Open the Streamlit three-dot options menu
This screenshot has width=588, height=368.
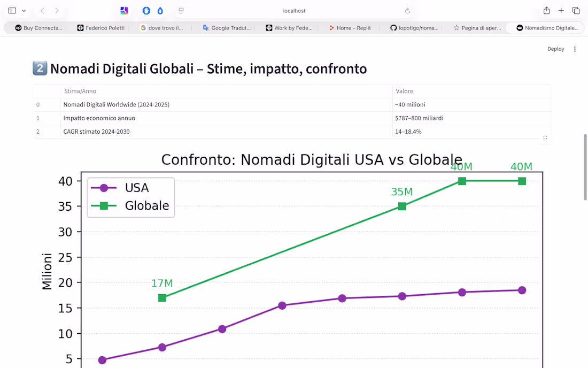575,49
